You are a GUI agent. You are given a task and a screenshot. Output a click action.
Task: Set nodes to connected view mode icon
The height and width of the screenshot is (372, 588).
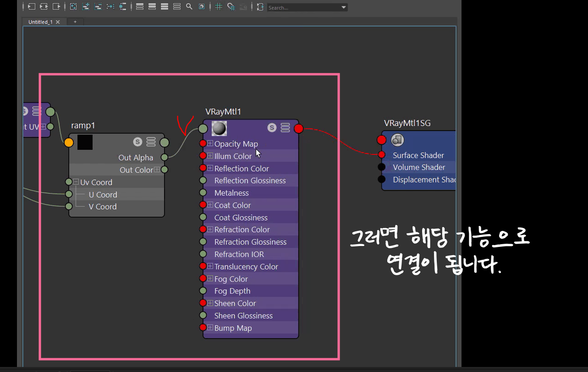point(152,6)
